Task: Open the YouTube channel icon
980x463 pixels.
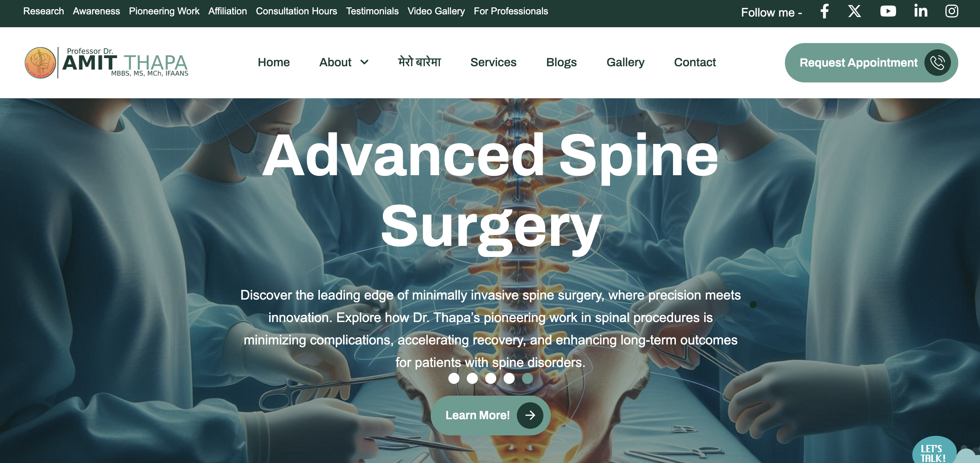Action: 888,11
